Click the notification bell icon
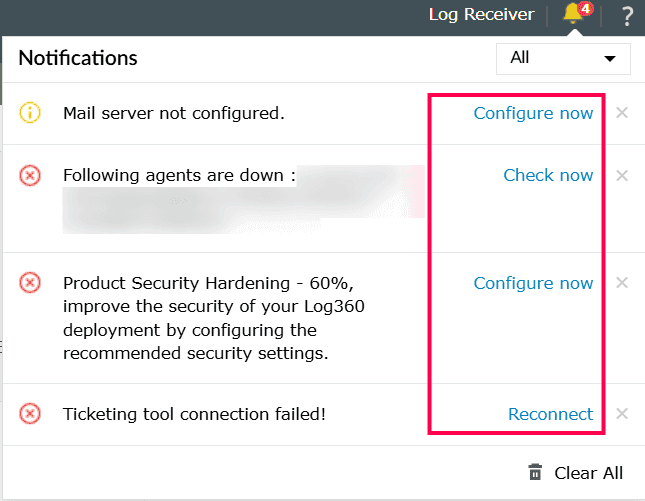This screenshot has height=501, width=645. coord(573,15)
